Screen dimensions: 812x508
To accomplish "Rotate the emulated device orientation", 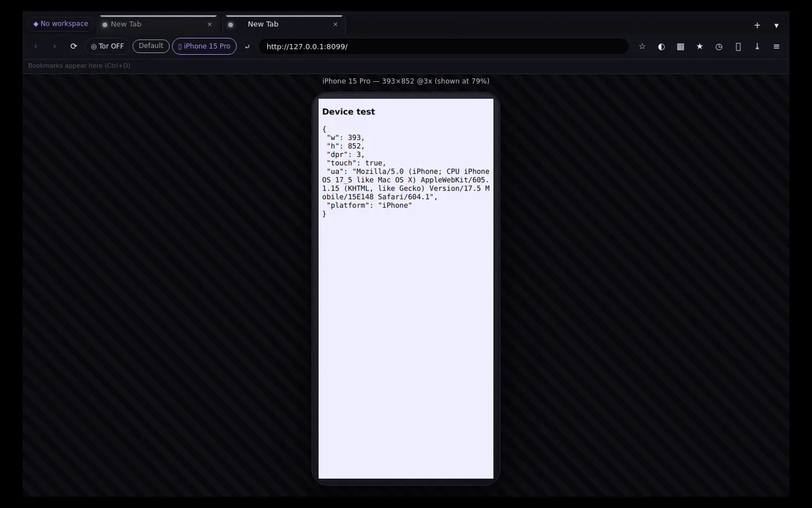I will [x=247, y=46].
